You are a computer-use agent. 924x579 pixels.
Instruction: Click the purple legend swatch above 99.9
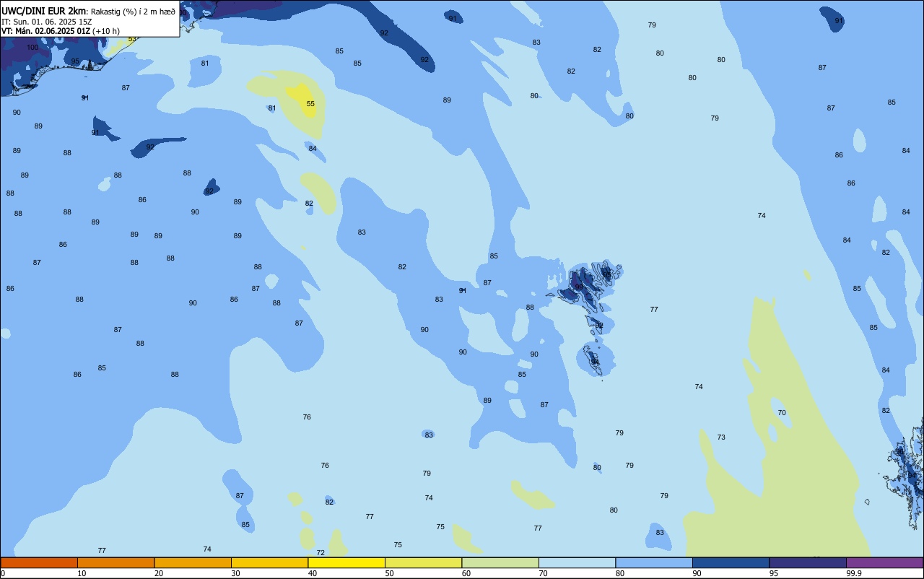[x=884, y=562]
